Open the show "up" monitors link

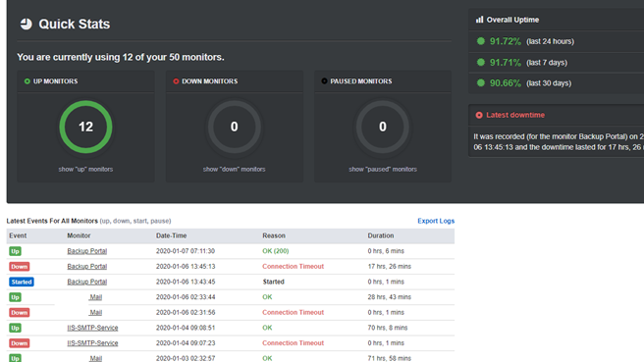(x=85, y=169)
